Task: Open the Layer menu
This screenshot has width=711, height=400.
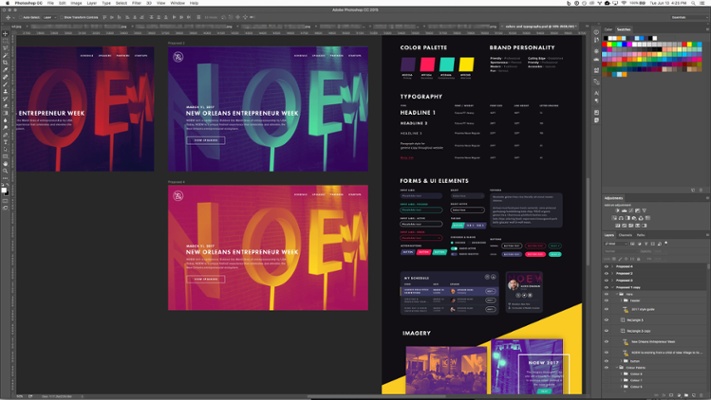Action: point(92,3)
